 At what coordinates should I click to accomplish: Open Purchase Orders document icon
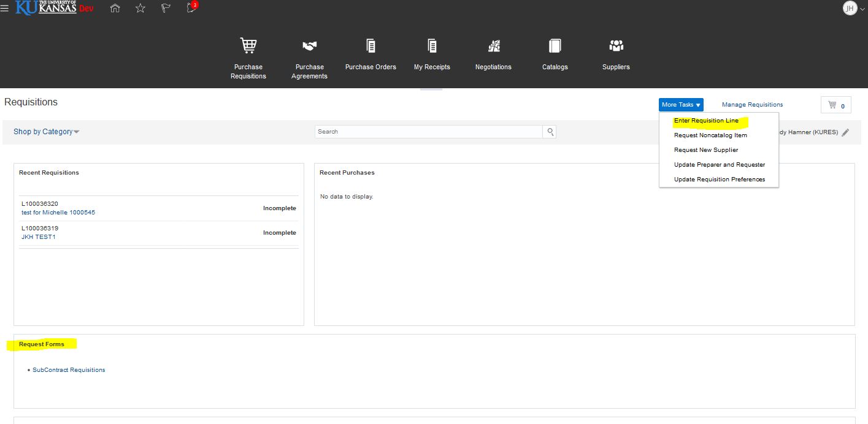click(x=371, y=46)
